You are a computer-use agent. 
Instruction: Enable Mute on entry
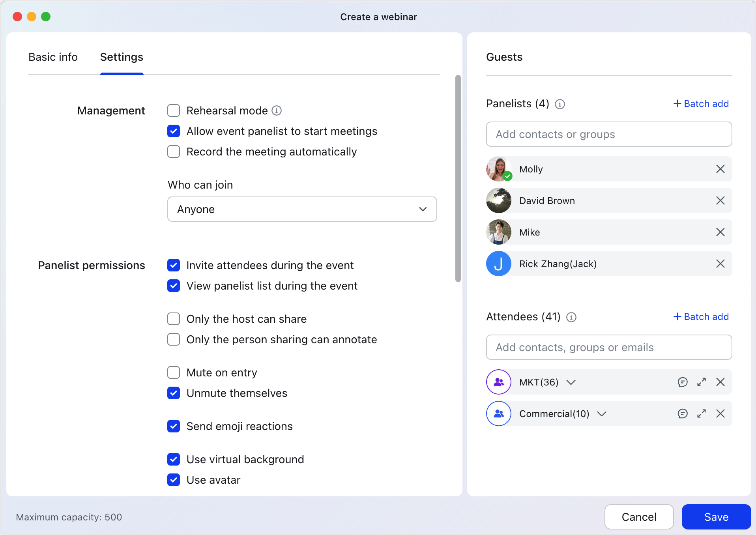pyautogui.click(x=174, y=372)
